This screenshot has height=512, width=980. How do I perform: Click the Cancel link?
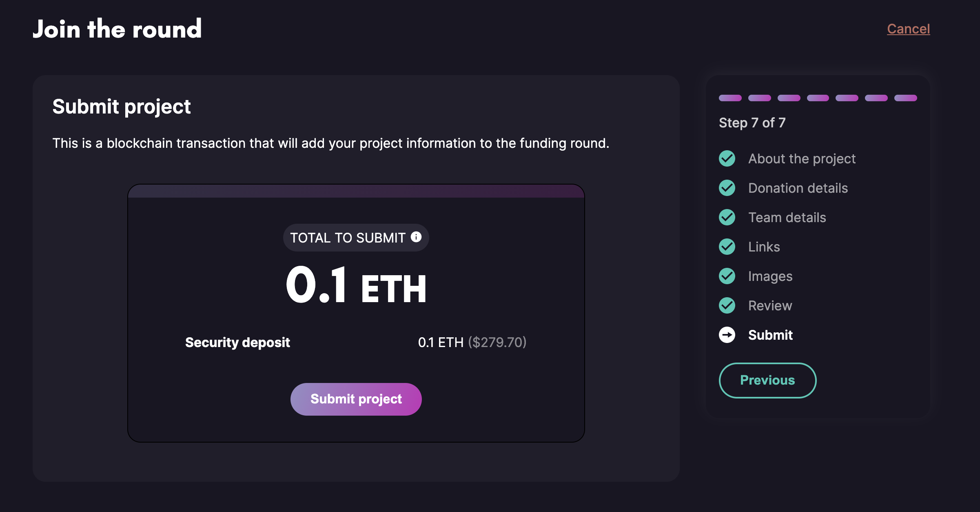click(x=909, y=29)
